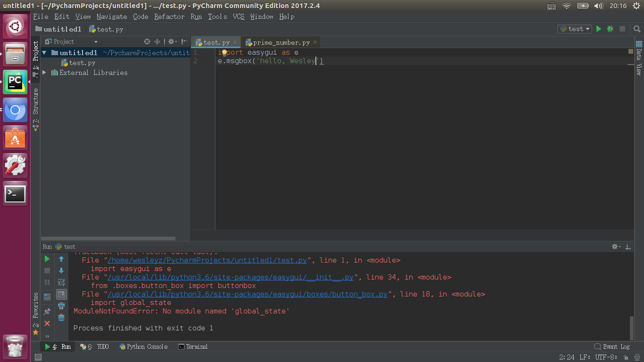This screenshot has width=644, height=362.
Task: Click the inspection status indicator square
Action: 631,51
